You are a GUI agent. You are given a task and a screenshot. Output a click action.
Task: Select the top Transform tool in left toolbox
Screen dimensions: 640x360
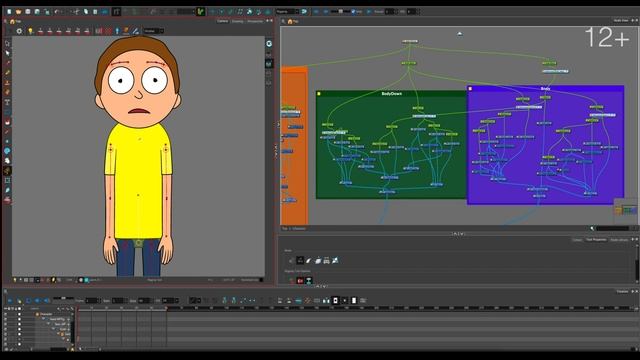[7, 43]
